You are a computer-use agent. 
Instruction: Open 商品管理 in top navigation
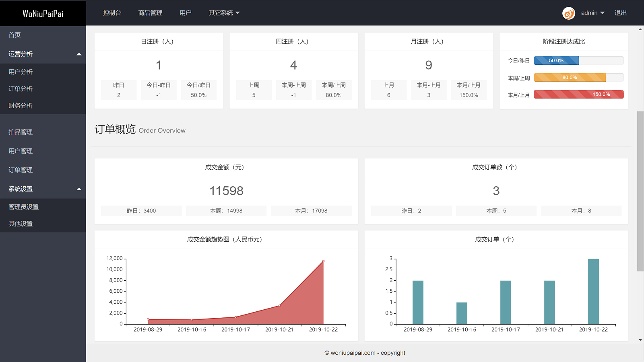(x=150, y=13)
